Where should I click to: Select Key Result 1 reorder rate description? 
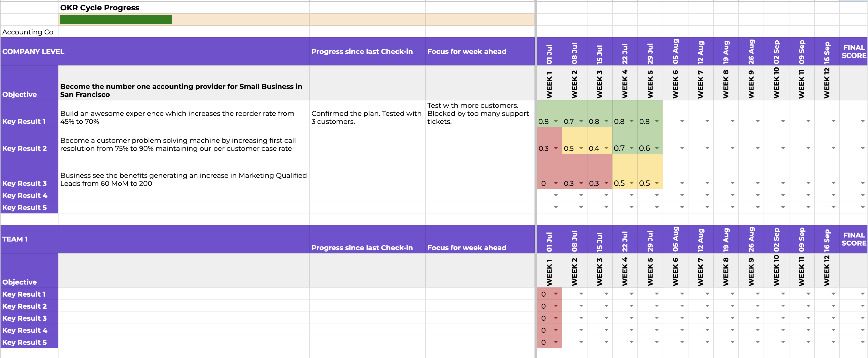tap(184, 114)
